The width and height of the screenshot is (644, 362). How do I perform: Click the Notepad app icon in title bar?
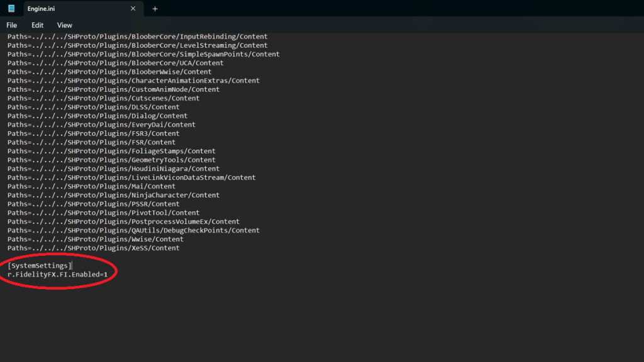tap(11, 9)
